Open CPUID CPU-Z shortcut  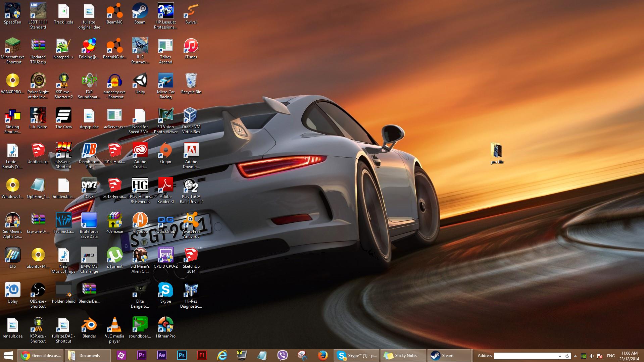(x=165, y=258)
